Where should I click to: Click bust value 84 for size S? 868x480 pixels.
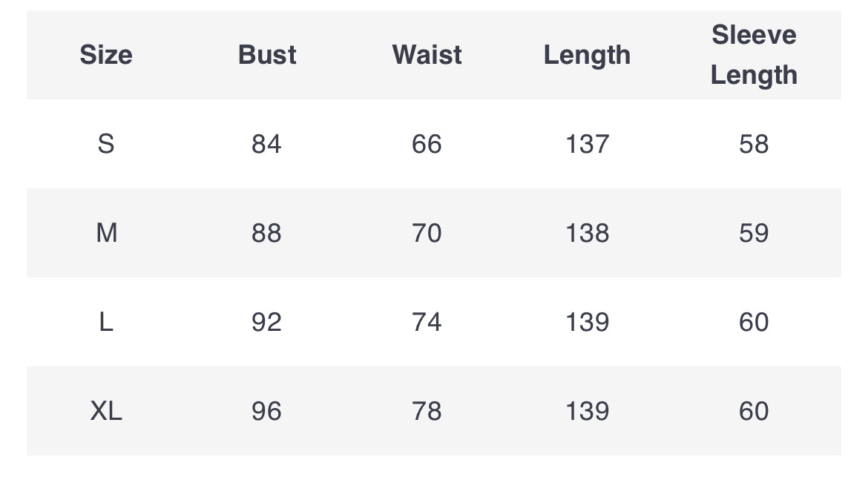coord(266,144)
